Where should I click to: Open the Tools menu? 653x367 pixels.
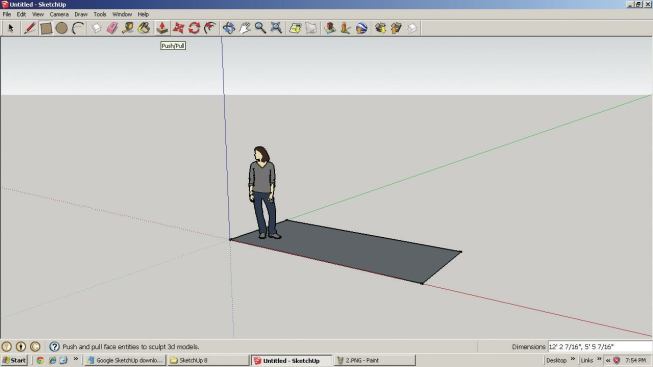100,14
